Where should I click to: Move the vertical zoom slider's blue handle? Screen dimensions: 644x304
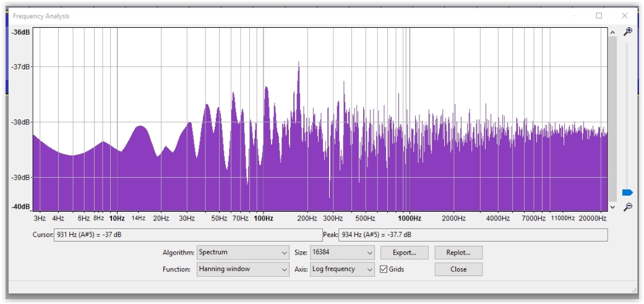(627, 193)
